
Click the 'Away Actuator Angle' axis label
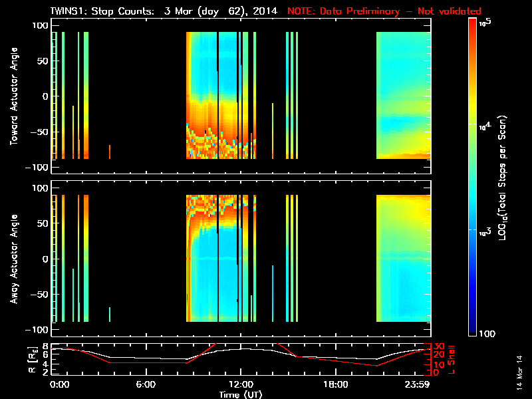[13, 259]
